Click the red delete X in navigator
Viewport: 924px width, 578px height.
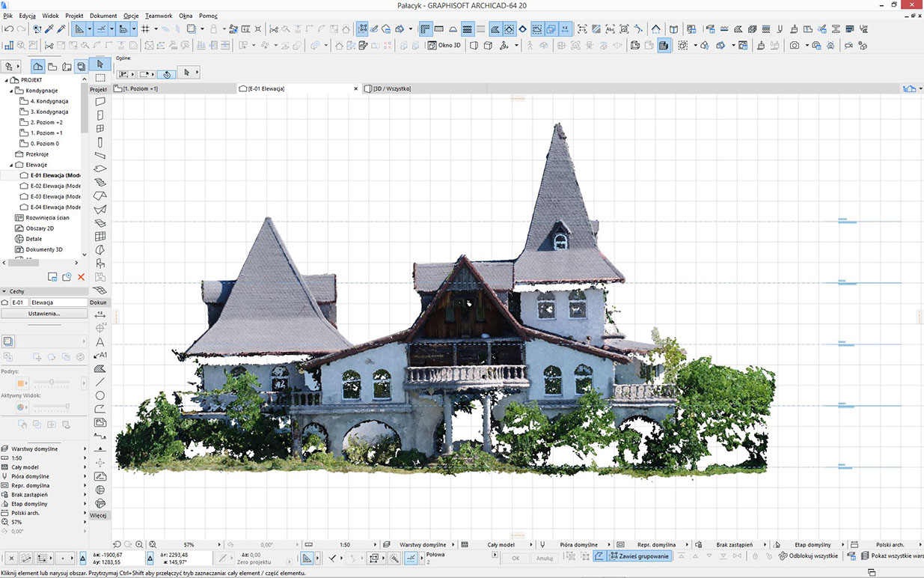[x=82, y=277]
